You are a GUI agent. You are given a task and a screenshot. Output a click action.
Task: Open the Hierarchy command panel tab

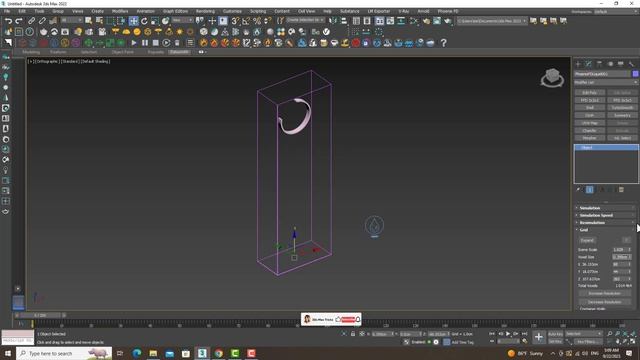tap(599, 64)
